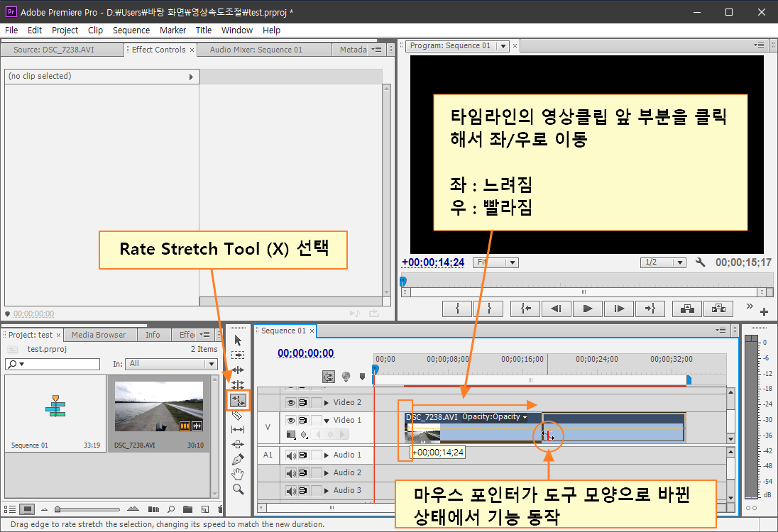Play the sequence in Program monitor
The image size is (778, 532).
pos(588,309)
